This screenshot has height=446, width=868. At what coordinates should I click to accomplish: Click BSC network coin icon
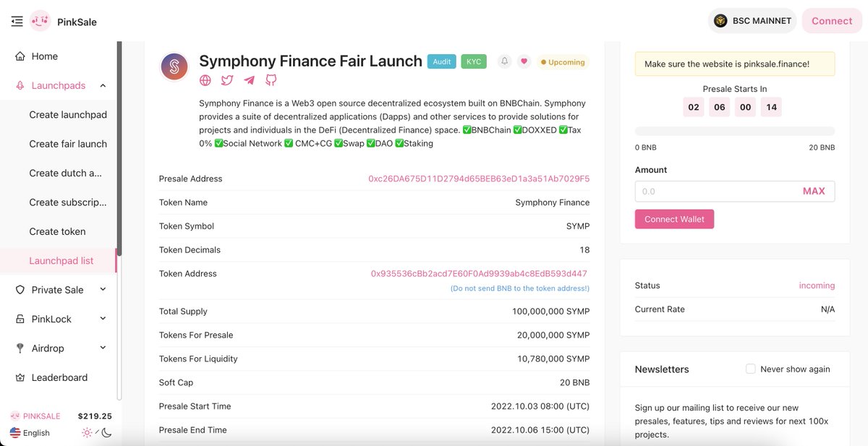pos(720,21)
